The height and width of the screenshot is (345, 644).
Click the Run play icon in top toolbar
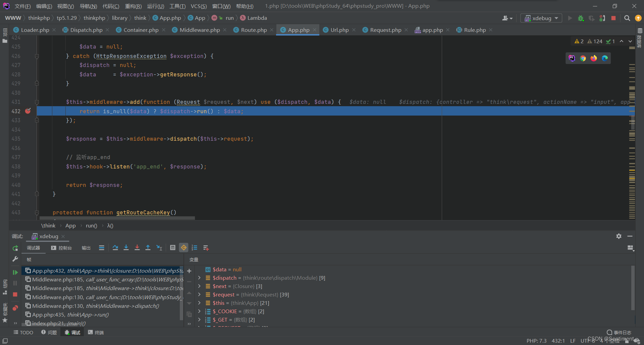coord(570,18)
